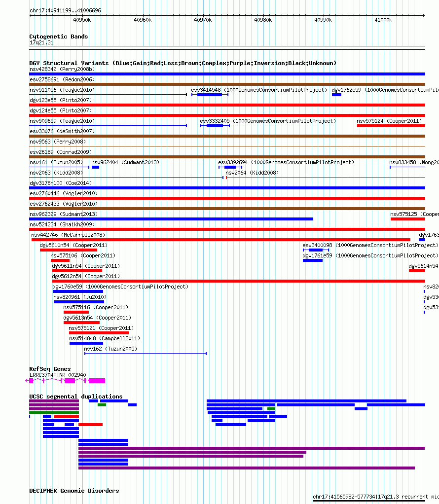The height and width of the screenshot is (504, 439).
Task: Open nsv2063 (Kidd2008) variant
Action: [x=56, y=173]
